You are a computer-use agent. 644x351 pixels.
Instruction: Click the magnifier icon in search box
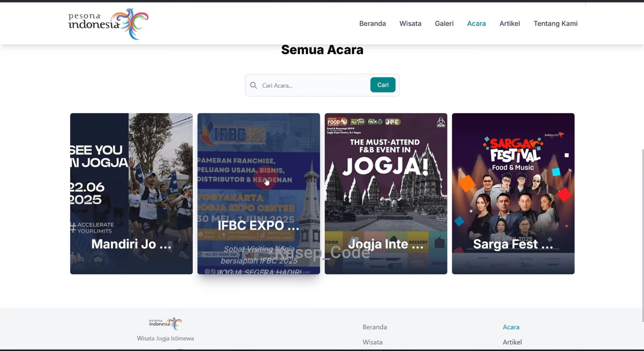click(x=253, y=85)
